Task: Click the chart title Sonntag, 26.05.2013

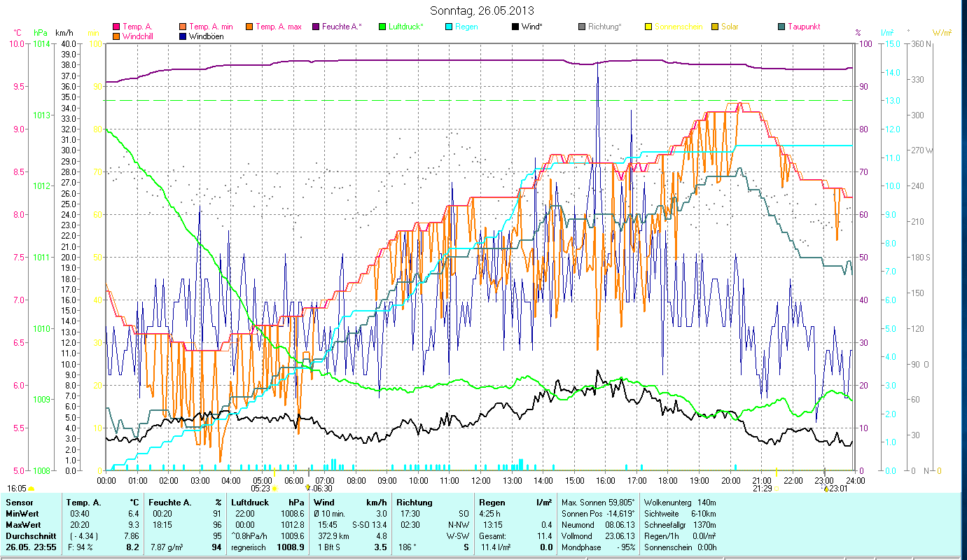Action: click(x=482, y=10)
